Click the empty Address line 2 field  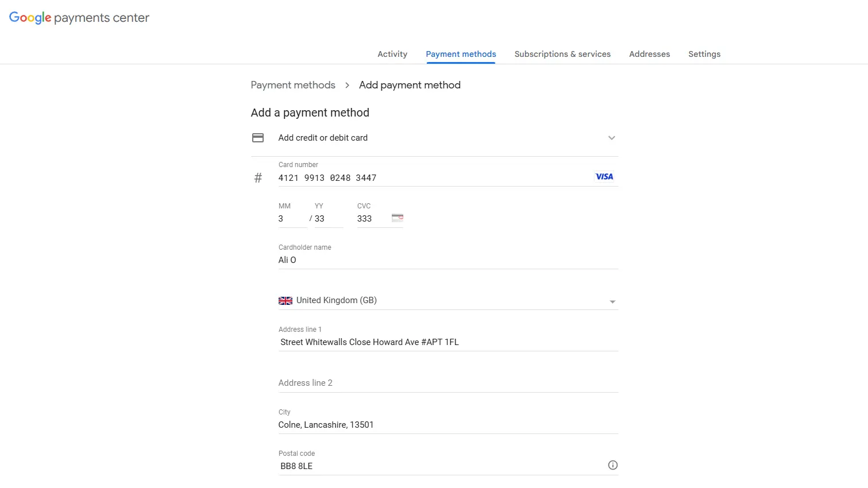click(449, 383)
